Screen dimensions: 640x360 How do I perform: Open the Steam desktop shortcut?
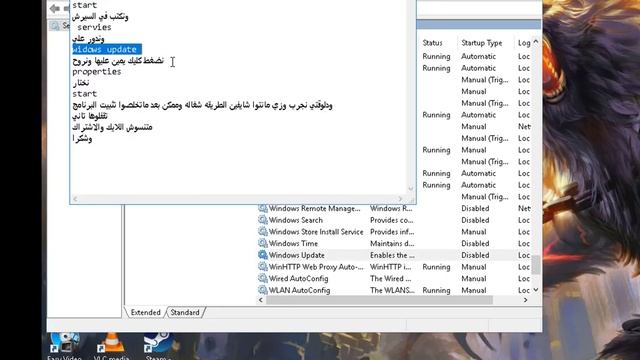(158, 346)
